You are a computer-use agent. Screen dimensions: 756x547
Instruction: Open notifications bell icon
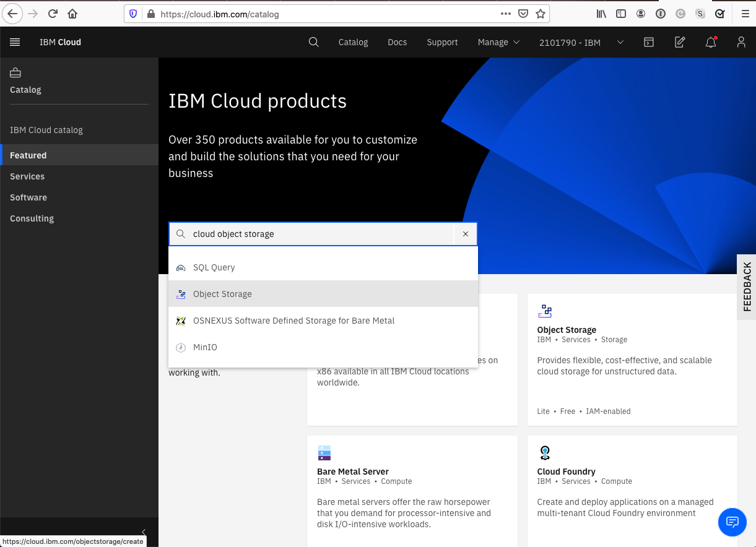711,42
